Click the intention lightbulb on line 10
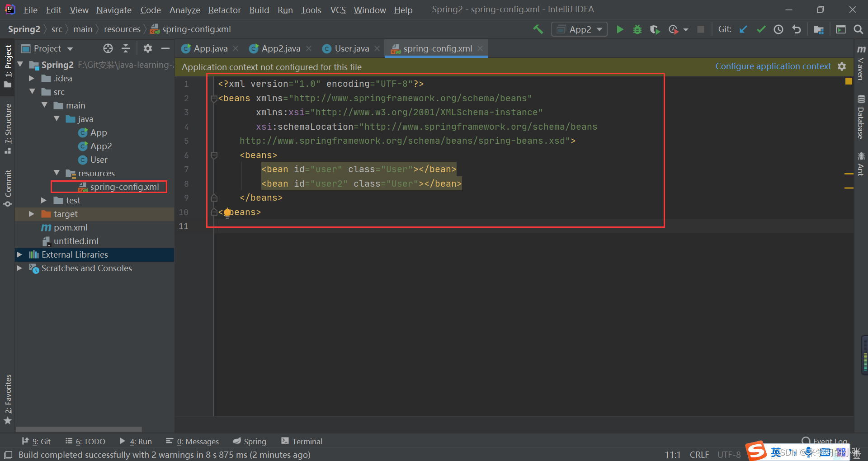This screenshot has height=461, width=868. [x=227, y=212]
